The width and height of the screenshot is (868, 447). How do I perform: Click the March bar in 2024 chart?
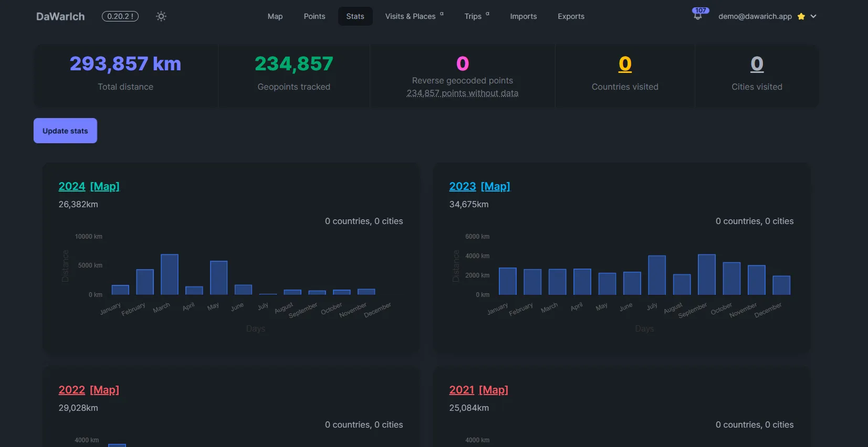[x=169, y=274]
